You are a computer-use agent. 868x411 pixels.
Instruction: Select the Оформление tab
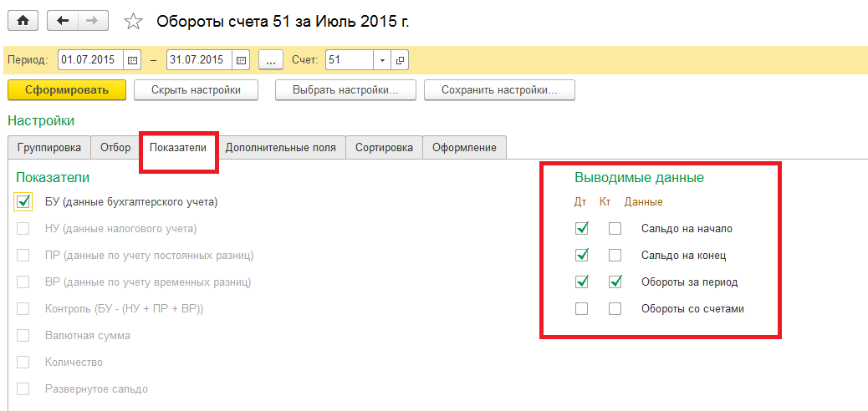[x=464, y=148]
